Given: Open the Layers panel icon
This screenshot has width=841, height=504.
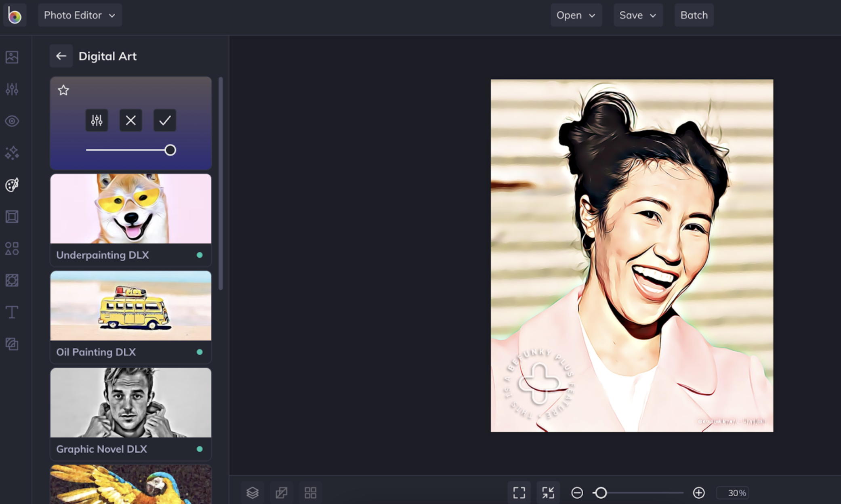Looking at the screenshot, I should tap(252, 493).
